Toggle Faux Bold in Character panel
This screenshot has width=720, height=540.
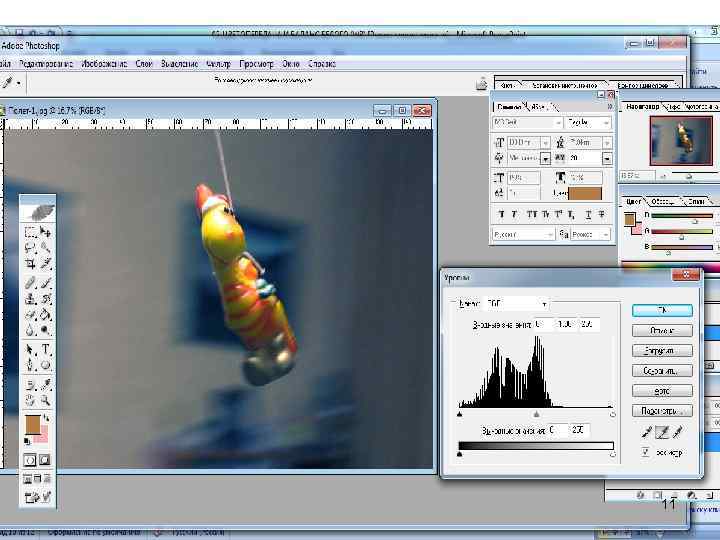(501, 214)
